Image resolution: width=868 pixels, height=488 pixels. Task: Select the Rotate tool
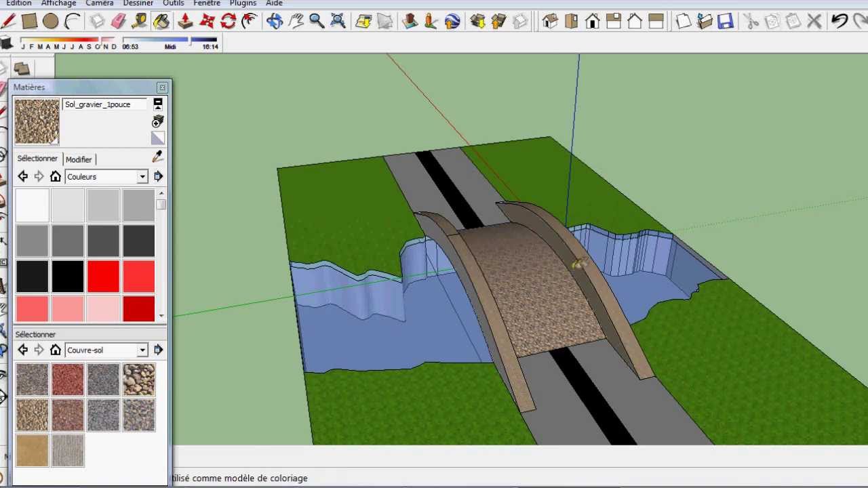228,22
